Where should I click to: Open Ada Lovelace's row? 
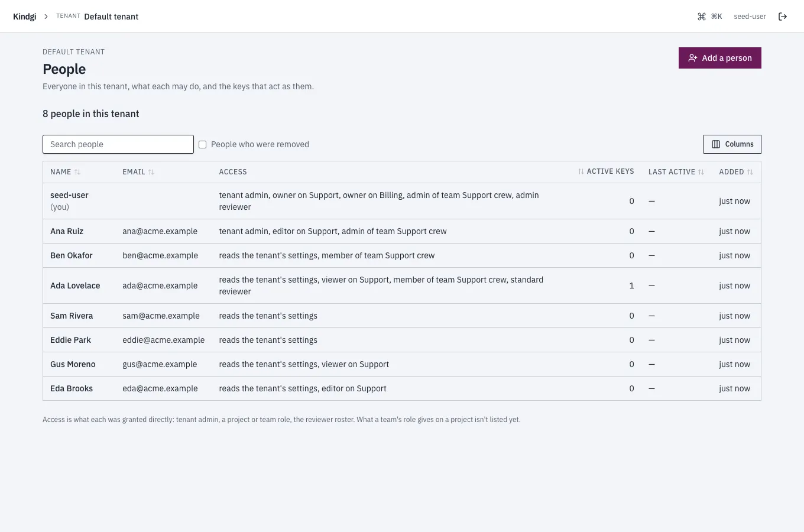[x=402, y=286]
